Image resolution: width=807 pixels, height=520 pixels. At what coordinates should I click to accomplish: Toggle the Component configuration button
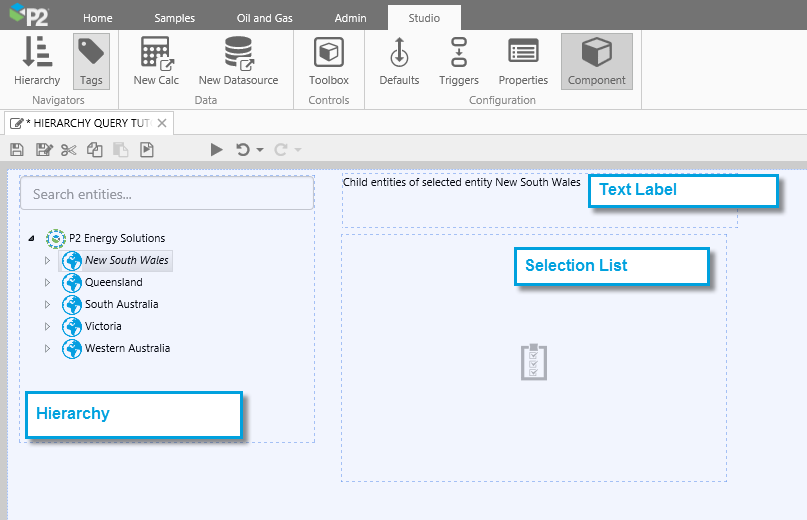point(596,61)
